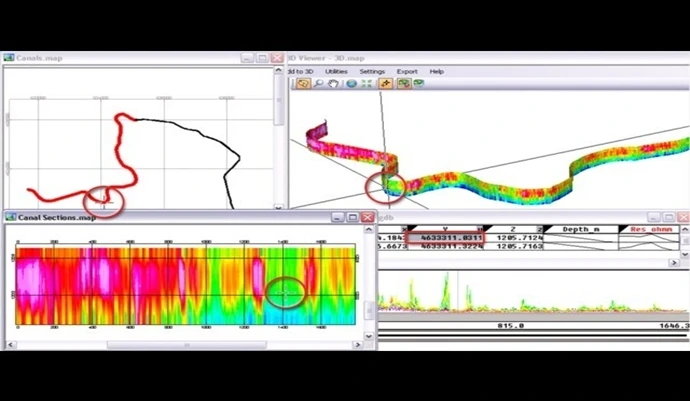Activate the zoom magnifier tool in 3D Viewer
Viewport: 690px width, 401px height.
(319, 84)
